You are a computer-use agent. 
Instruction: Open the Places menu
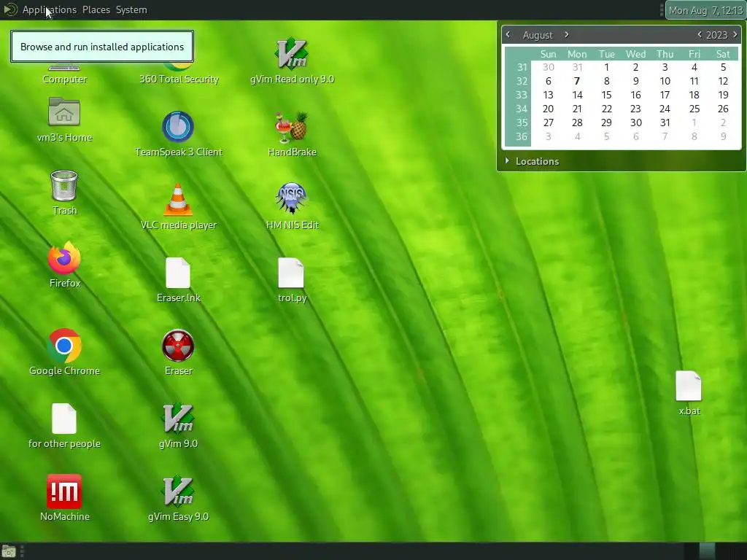coord(96,9)
